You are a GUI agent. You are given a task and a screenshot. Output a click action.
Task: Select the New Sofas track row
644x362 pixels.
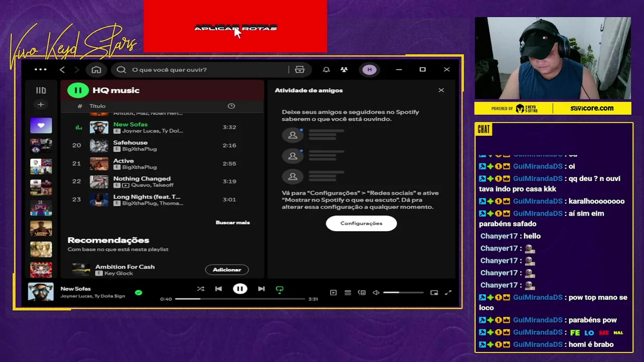(x=162, y=127)
